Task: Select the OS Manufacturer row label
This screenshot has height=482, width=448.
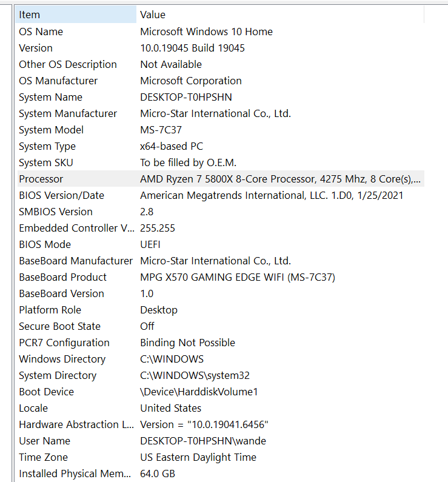Action: [x=58, y=81]
